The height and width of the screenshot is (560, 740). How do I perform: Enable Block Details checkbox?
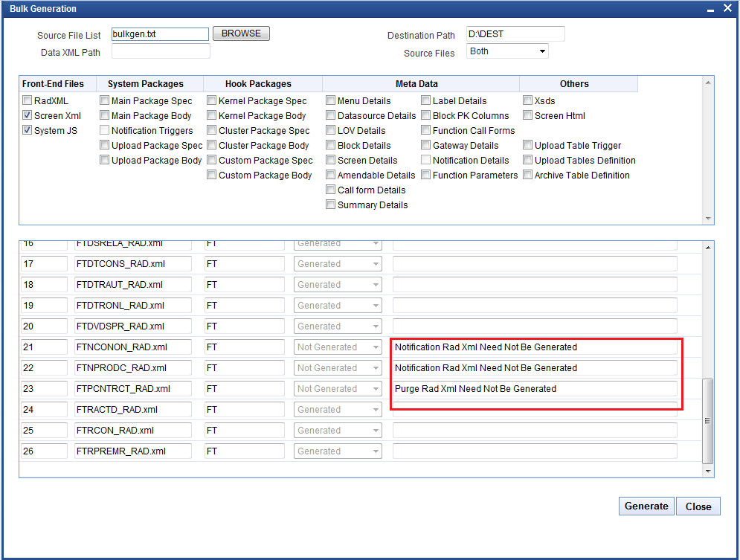point(331,145)
